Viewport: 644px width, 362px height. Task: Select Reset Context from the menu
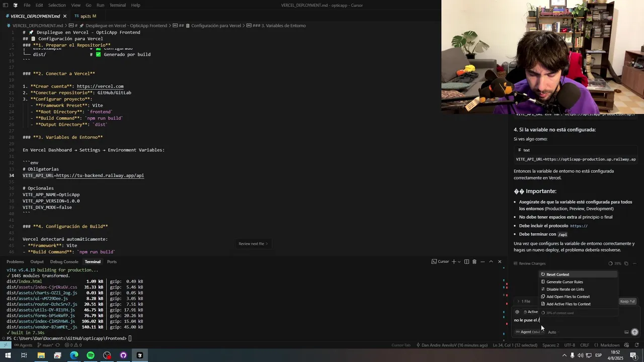pyautogui.click(x=578, y=275)
